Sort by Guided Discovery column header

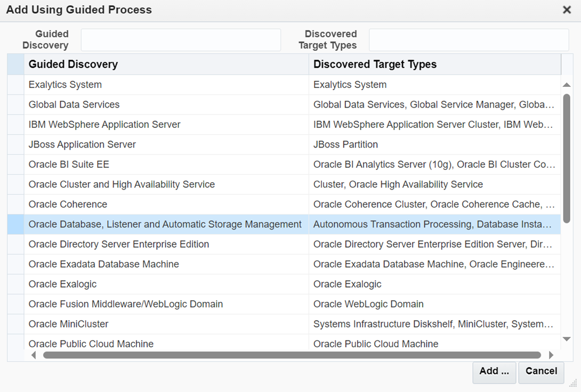tap(166, 64)
